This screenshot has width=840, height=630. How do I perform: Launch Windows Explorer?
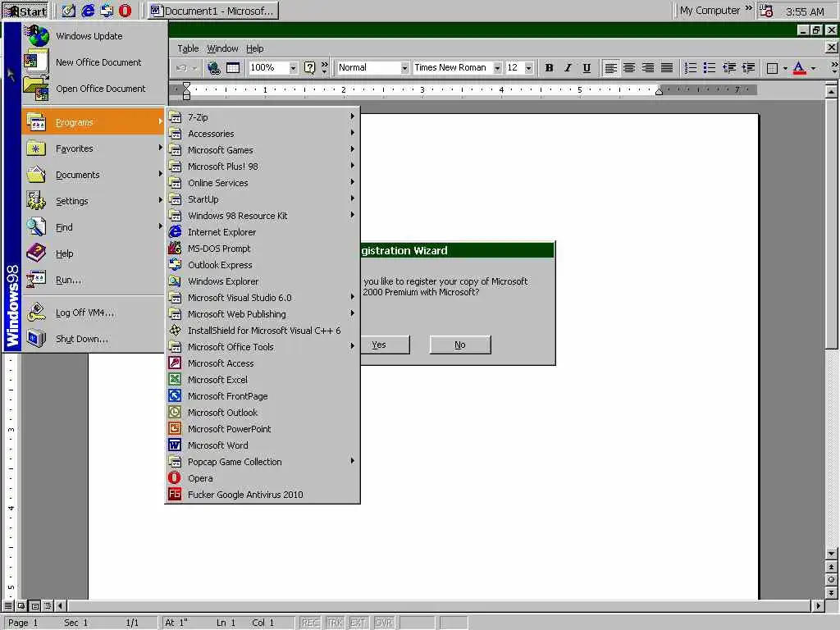[262, 281]
